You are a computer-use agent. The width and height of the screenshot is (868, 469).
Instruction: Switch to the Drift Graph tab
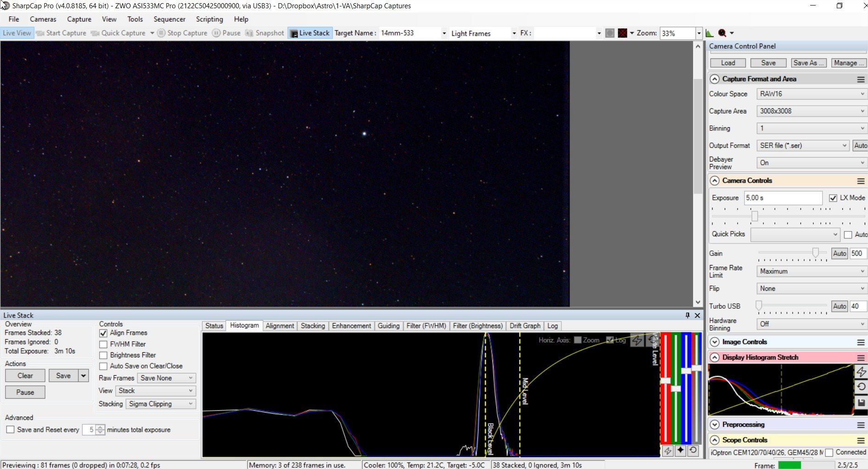525,326
